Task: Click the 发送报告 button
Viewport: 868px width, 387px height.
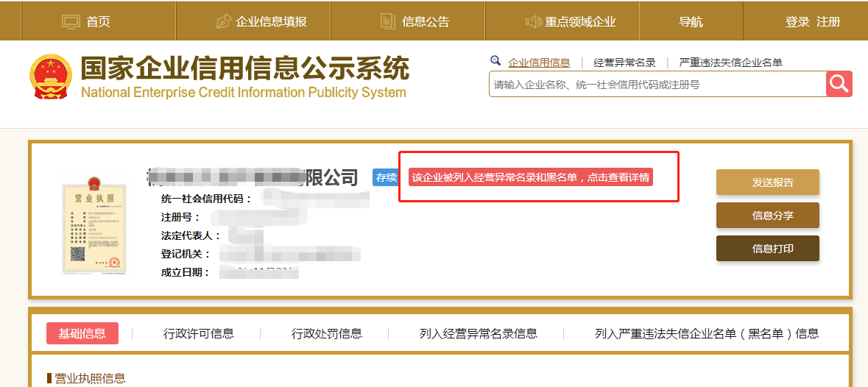Action: coord(768,182)
